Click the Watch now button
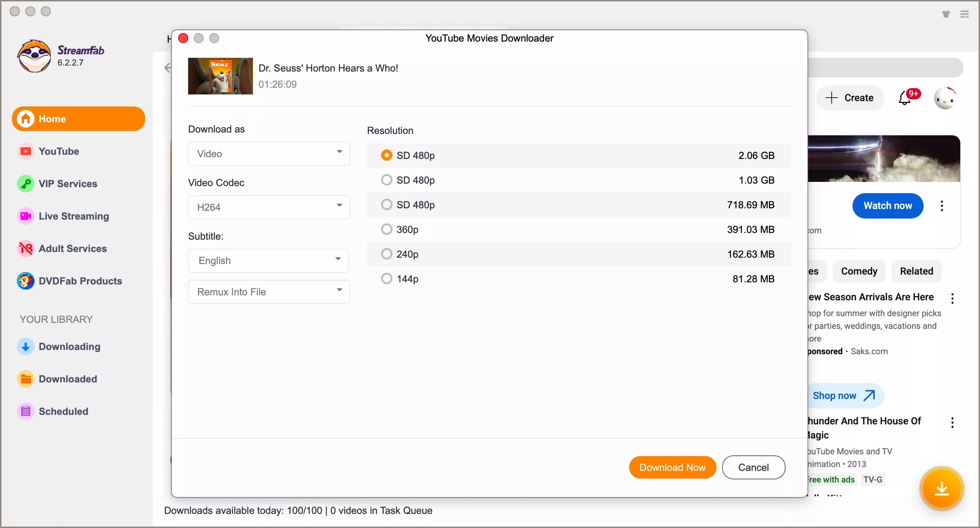This screenshot has width=980, height=528. 888,205
